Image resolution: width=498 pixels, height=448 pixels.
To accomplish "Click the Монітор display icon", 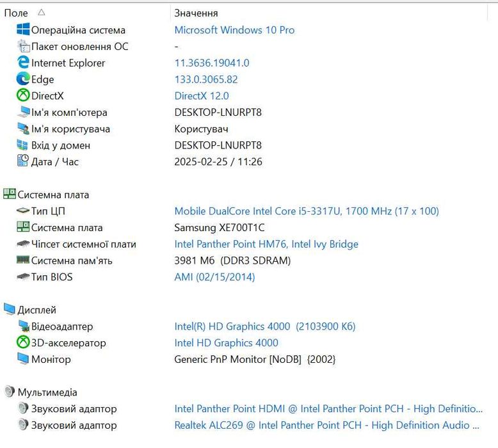I will [23, 359].
